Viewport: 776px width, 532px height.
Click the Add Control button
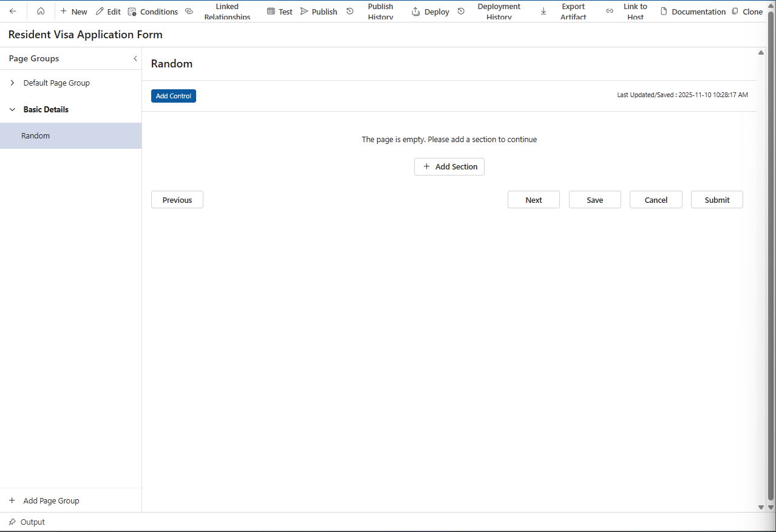[174, 96]
